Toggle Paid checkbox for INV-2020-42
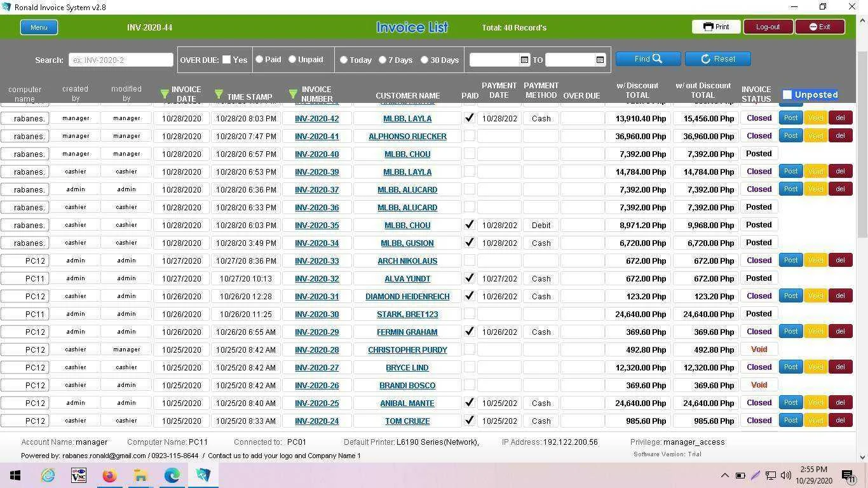868x488 pixels. pyautogui.click(x=470, y=118)
